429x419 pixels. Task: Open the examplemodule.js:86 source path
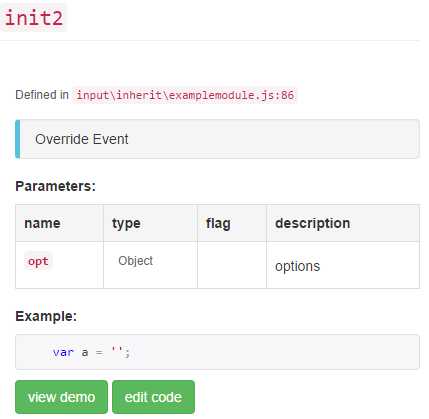185,95
